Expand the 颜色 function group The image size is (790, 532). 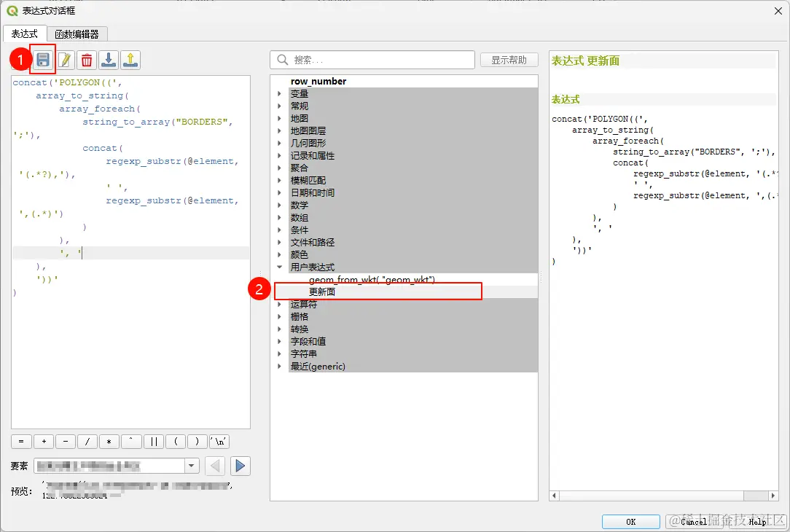(x=280, y=254)
